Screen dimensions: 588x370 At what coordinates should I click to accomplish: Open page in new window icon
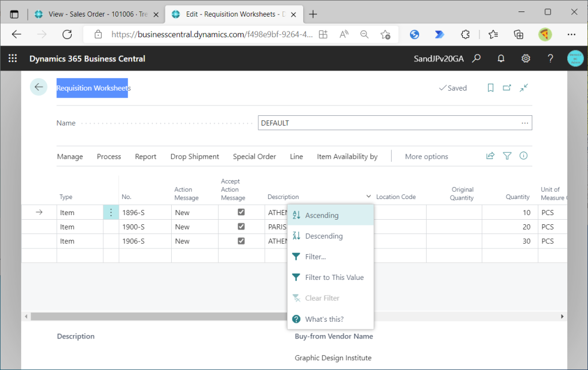coord(507,88)
